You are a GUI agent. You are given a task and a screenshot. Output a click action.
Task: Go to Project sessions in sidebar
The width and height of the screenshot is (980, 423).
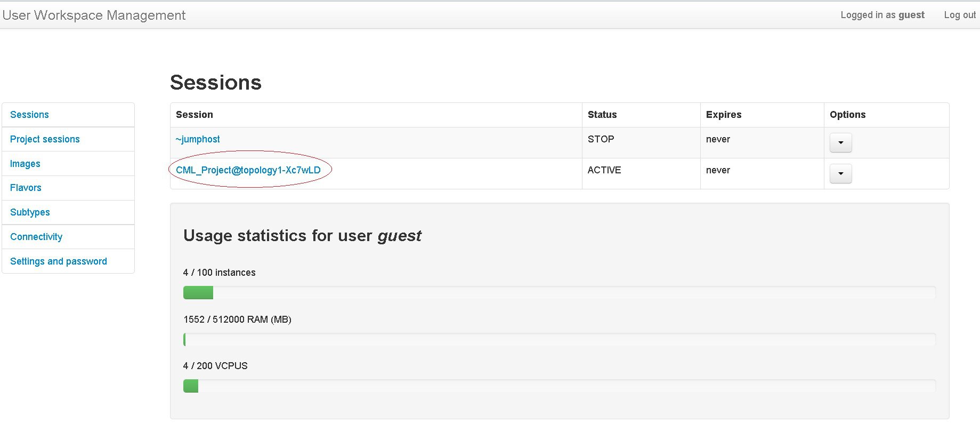point(45,139)
